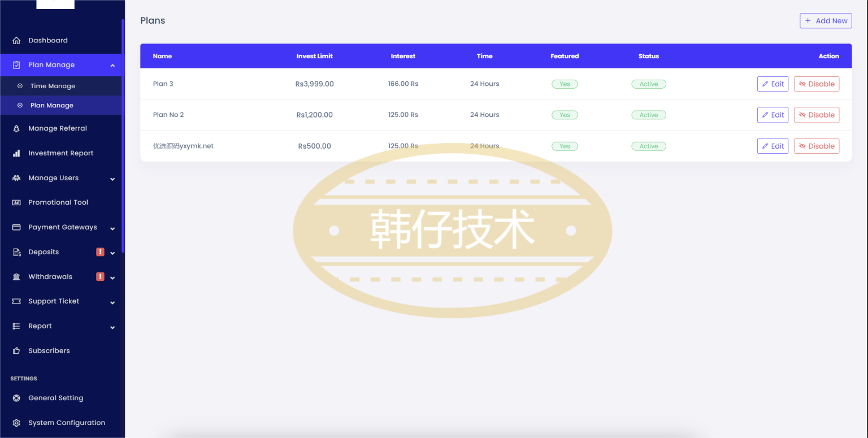Image resolution: width=868 pixels, height=438 pixels.
Task: Click the Status column header
Action: point(649,56)
